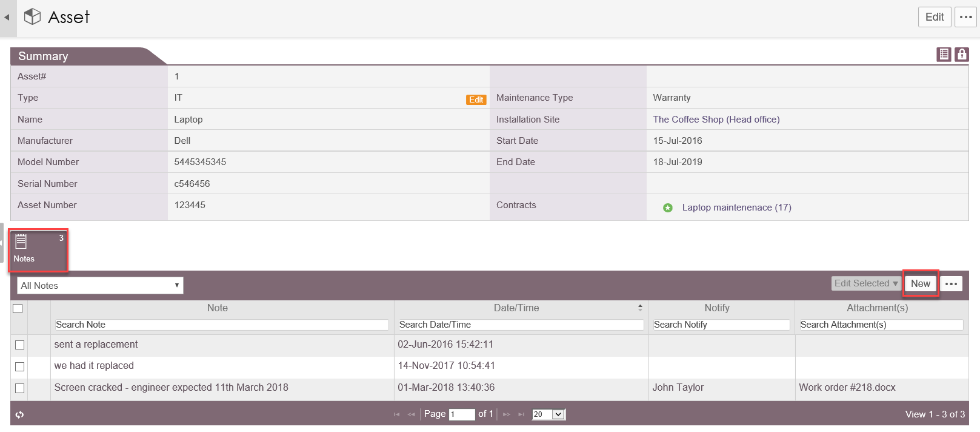Click the Search Note filter field

tap(222, 325)
